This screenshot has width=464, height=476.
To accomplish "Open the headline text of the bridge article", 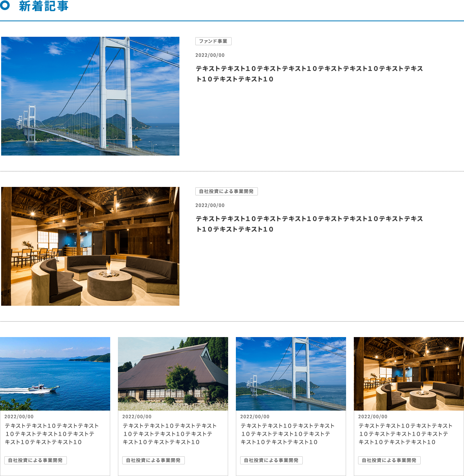I will click(309, 74).
